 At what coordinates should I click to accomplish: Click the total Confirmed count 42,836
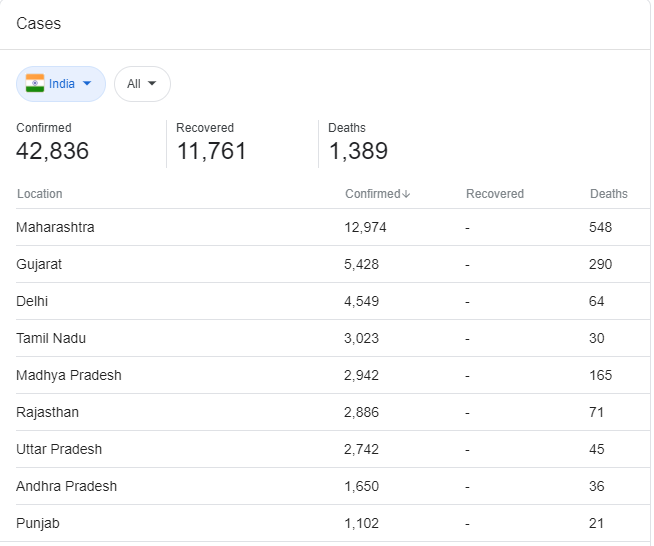53,151
